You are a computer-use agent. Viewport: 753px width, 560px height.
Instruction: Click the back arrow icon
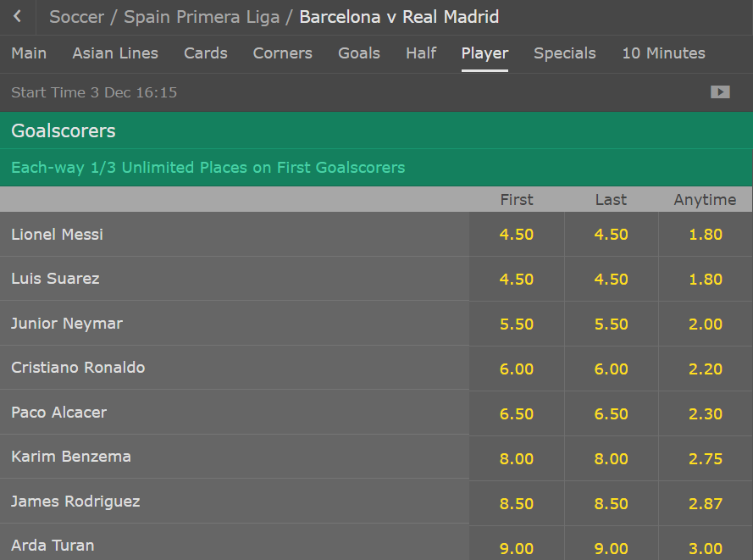tap(18, 17)
